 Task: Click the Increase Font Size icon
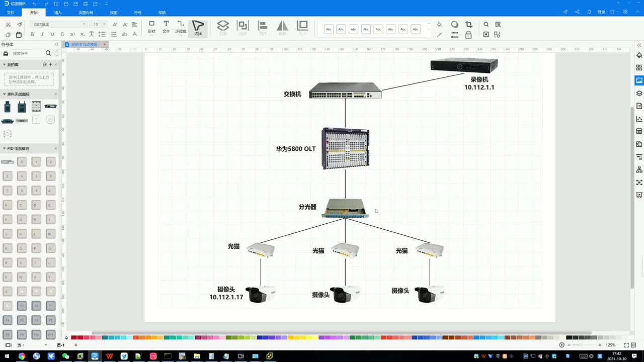(x=115, y=24)
